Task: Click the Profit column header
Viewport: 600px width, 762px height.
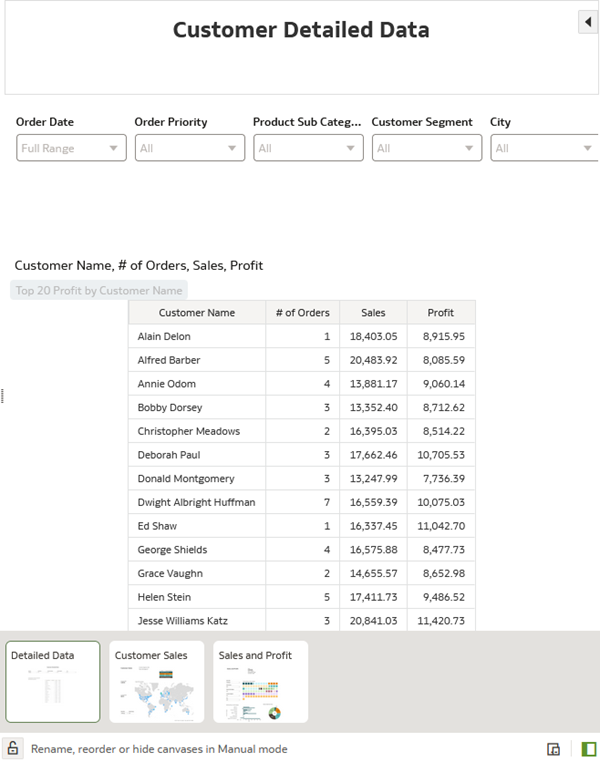Action: point(440,313)
